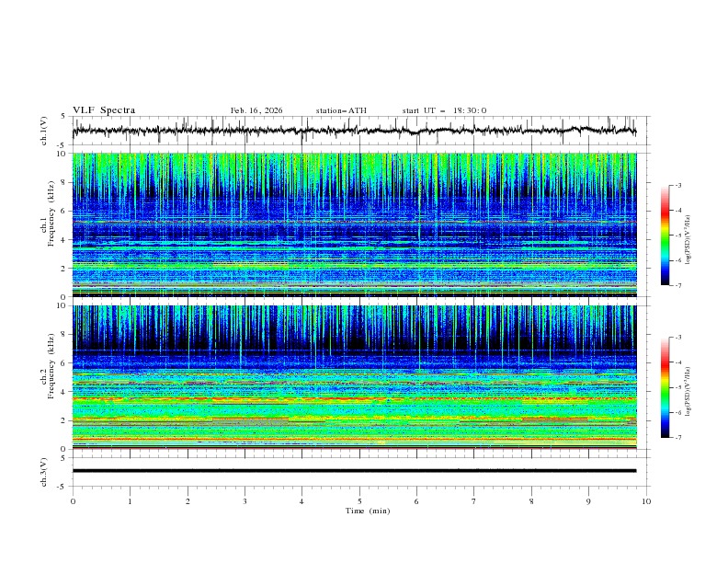Click the lower color bar "-5" label
The height and width of the screenshot is (563, 728).
pos(677,387)
